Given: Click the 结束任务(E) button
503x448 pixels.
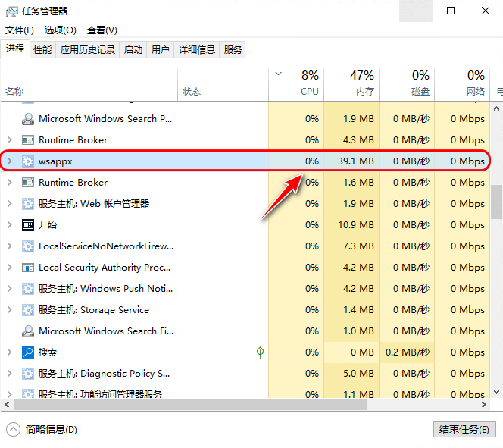Looking at the screenshot, I should 464,429.
